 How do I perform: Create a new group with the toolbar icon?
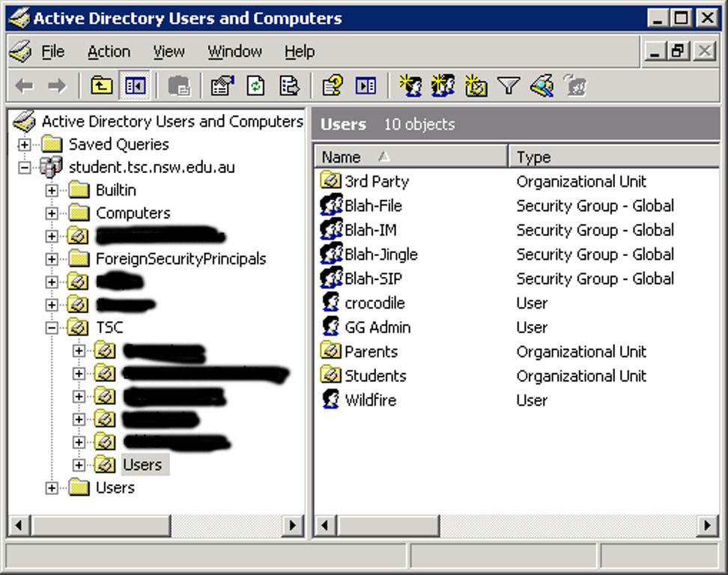443,86
